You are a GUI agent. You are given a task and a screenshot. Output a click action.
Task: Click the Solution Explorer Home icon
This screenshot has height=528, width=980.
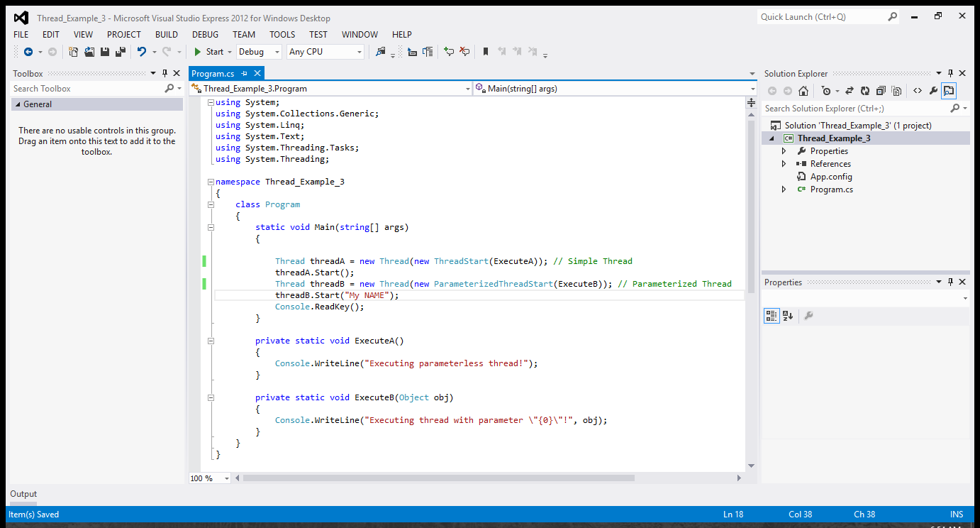pyautogui.click(x=803, y=91)
